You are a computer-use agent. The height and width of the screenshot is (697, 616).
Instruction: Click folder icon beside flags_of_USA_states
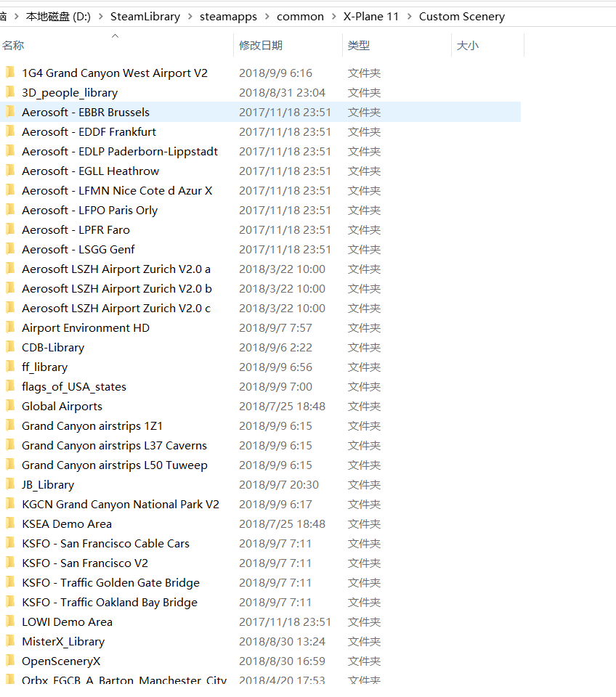[x=10, y=386]
